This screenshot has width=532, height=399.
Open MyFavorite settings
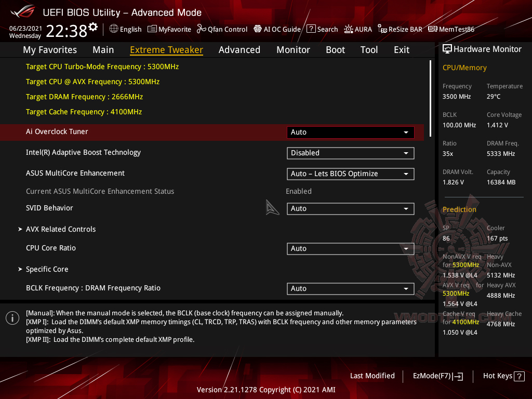click(169, 29)
